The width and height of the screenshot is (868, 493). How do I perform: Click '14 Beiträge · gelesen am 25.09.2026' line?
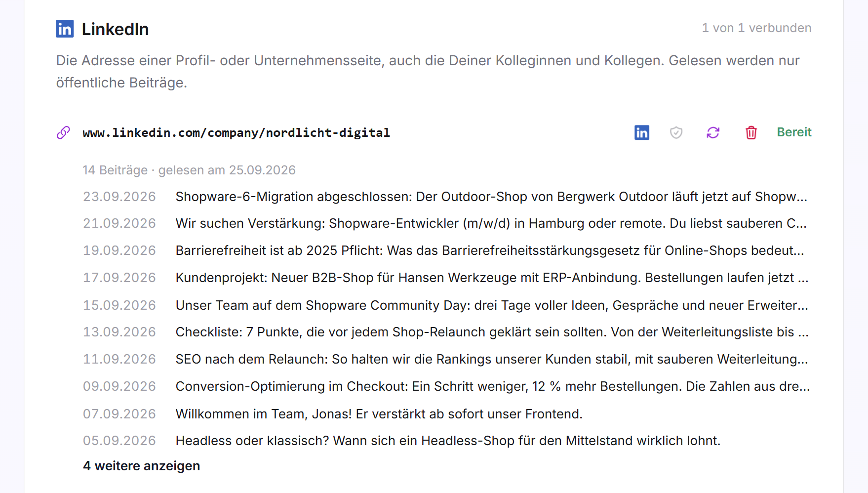pos(189,170)
